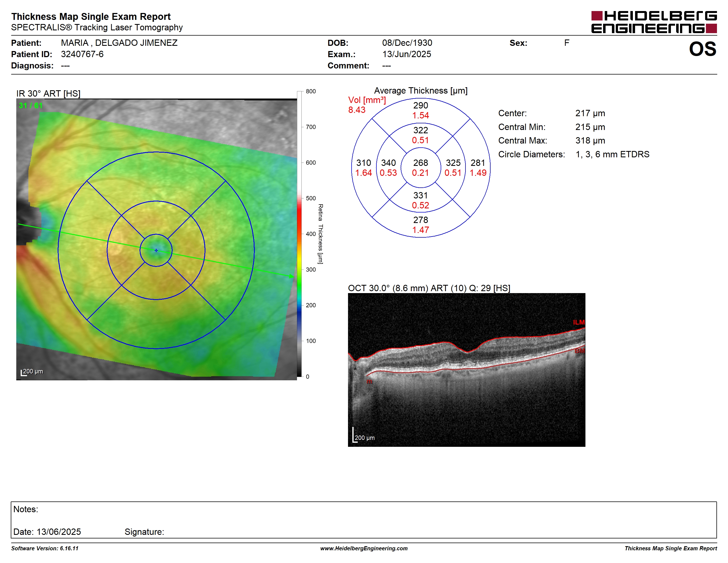The height and width of the screenshot is (563, 728).
Task: Click outer right sector volume 1.49
Action: pos(478,173)
